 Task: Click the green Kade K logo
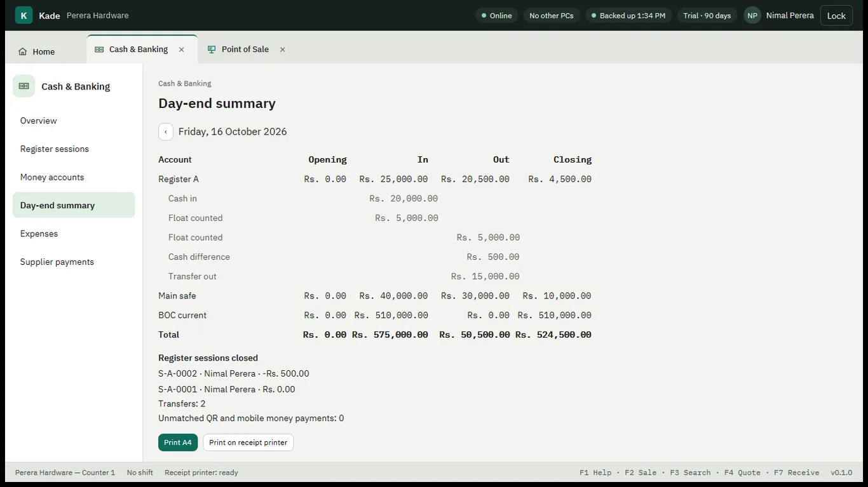[24, 15]
